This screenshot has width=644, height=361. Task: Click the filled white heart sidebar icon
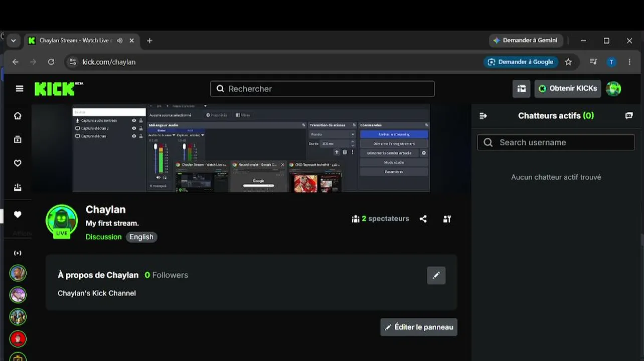pyautogui.click(x=18, y=215)
